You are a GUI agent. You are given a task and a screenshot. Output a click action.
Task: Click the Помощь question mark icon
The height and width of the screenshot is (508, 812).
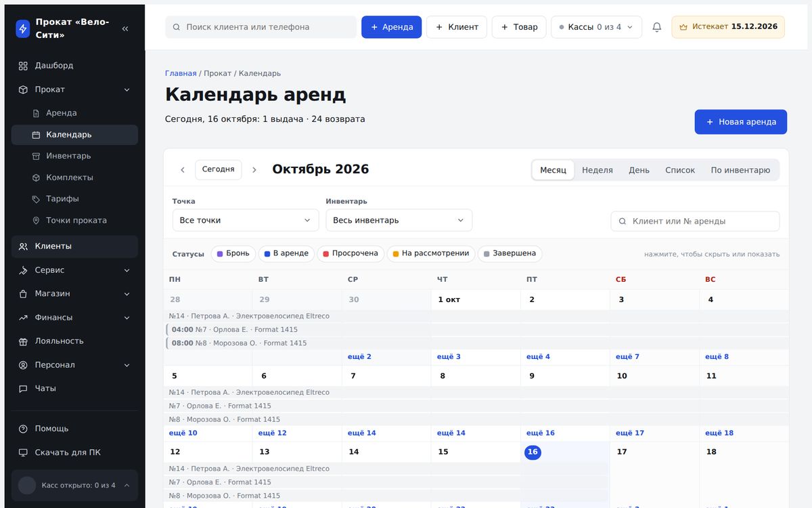23,429
